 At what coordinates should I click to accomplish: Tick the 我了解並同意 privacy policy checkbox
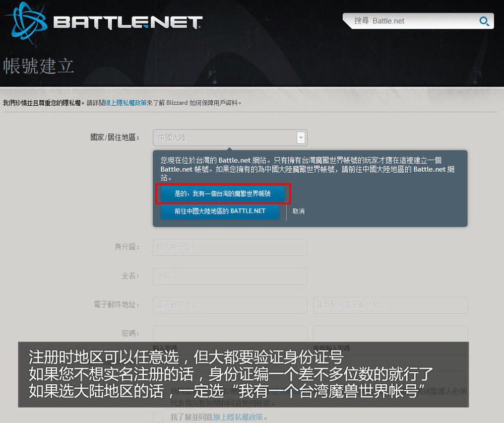point(158,417)
